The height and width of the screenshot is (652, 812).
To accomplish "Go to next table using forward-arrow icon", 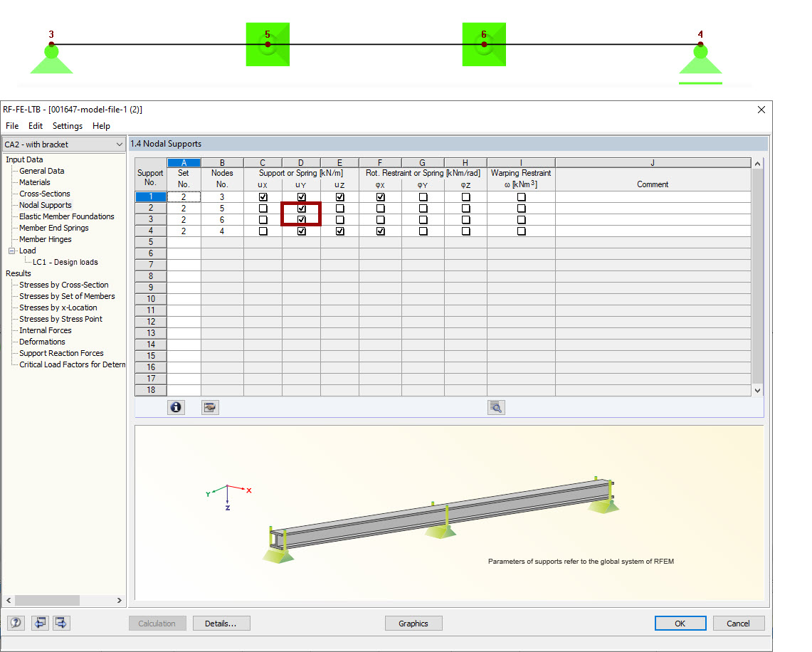I will (60, 622).
